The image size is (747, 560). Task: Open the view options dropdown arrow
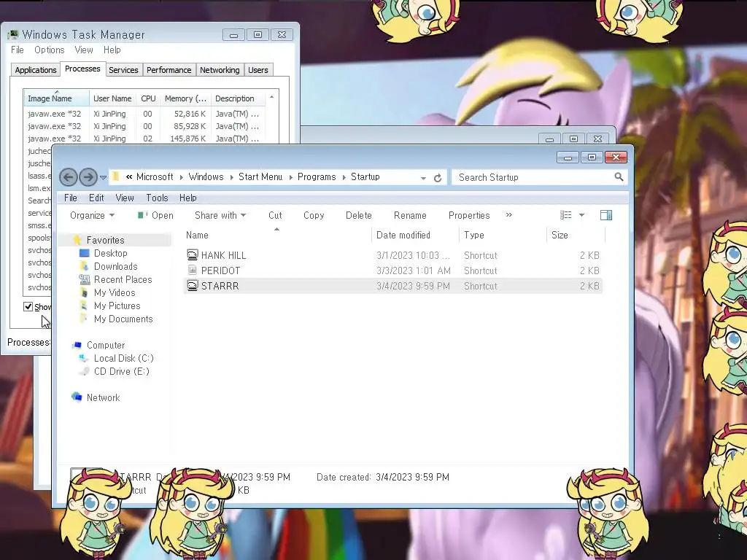581,215
